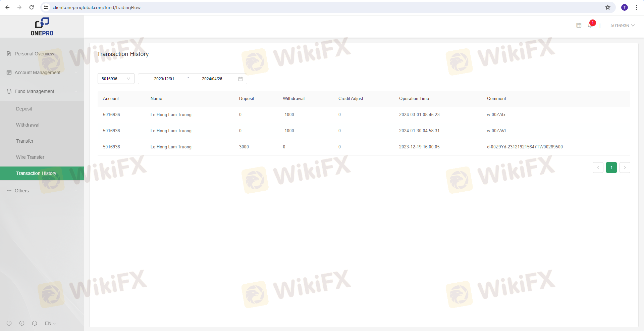Screen dimensions: 644x331
Task: Select page 1 in pagination
Action: (x=611, y=168)
